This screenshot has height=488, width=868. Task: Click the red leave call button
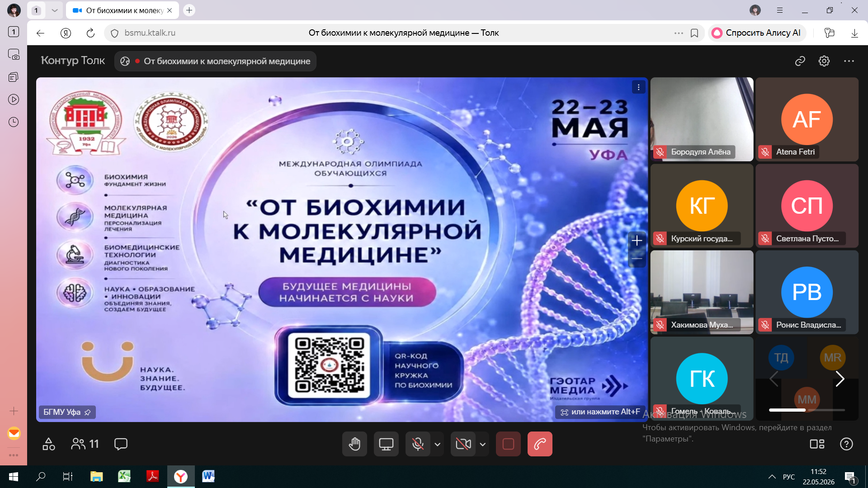coord(540,444)
